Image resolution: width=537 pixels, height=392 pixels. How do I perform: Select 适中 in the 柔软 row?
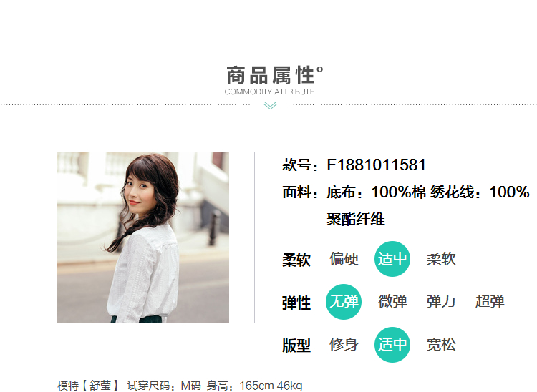pyautogui.click(x=392, y=259)
